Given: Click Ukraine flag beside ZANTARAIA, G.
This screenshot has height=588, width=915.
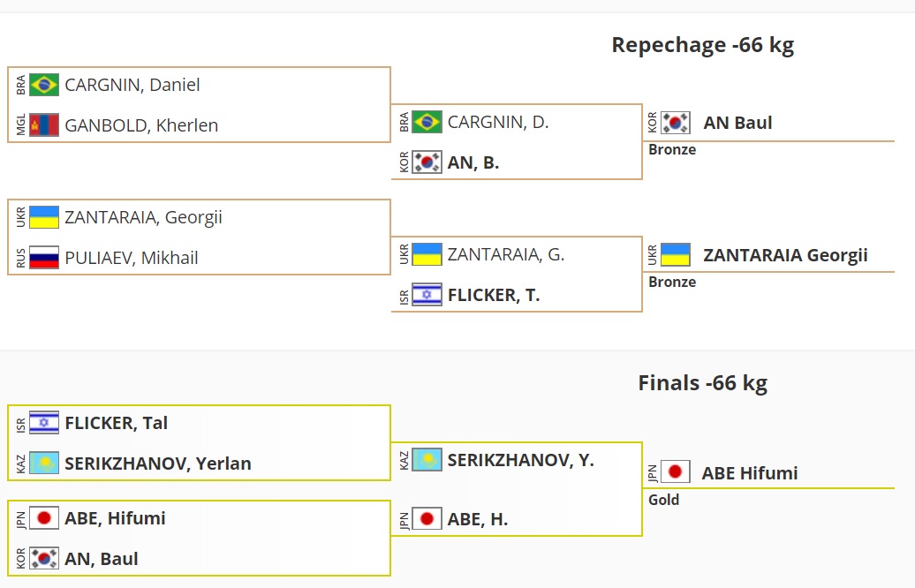Looking at the screenshot, I should [x=427, y=254].
